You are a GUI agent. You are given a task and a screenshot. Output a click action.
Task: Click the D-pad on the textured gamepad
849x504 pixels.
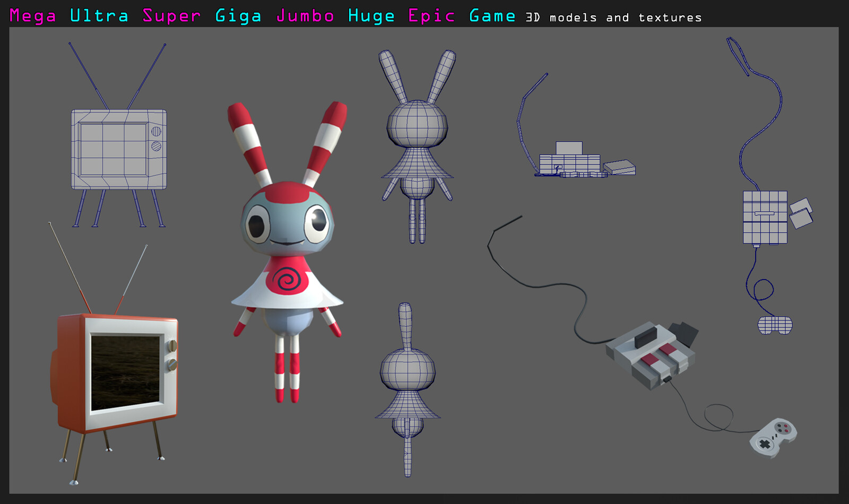point(765,444)
